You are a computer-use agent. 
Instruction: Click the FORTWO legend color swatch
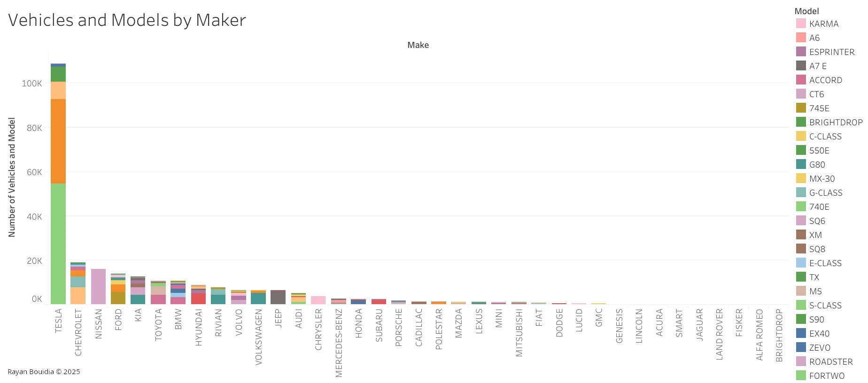pyautogui.click(x=801, y=375)
